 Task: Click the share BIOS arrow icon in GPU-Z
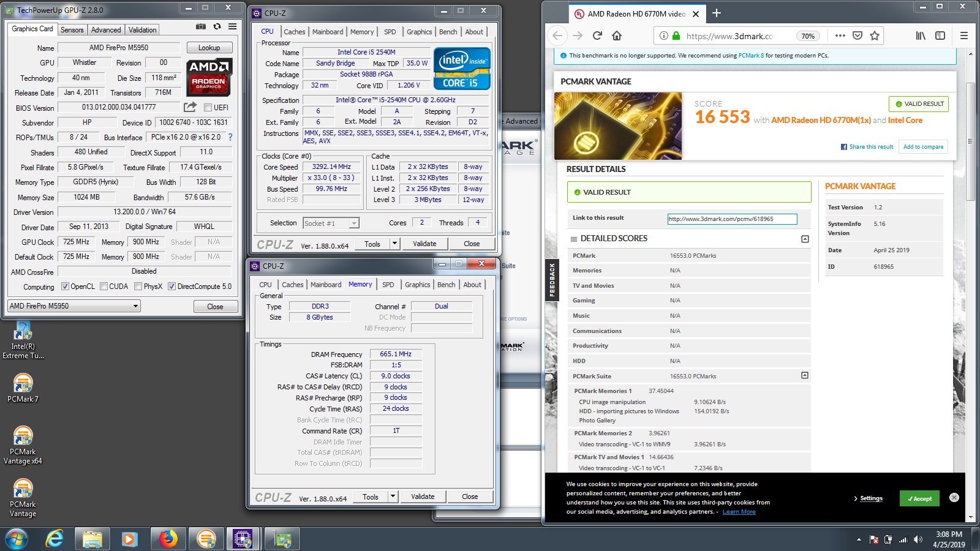pyautogui.click(x=190, y=107)
